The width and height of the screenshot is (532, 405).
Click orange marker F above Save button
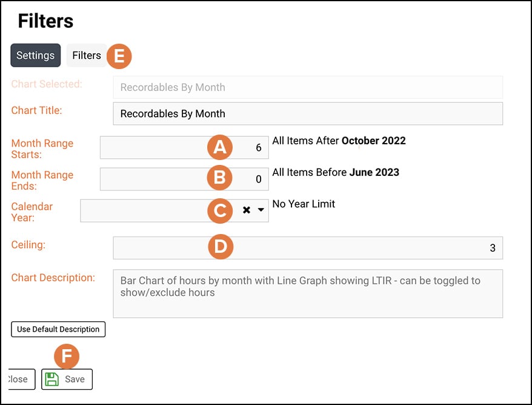67,356
